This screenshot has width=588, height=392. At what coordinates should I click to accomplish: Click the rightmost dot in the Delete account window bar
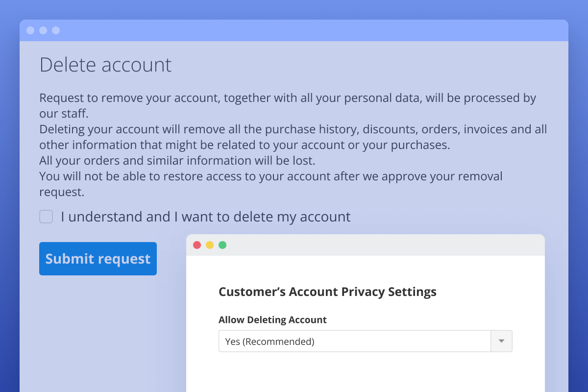coord(56,30)
